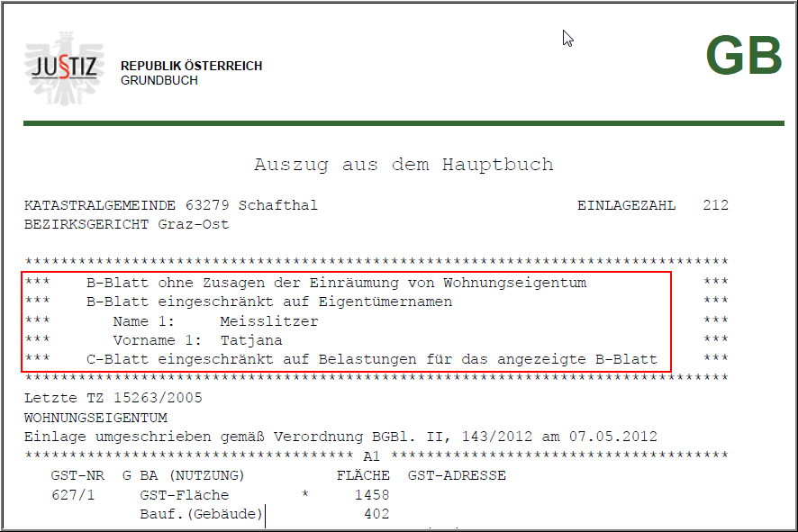Click the Einlagezahl value 212
Image resolution: width=798 pixels, height=532 pixels.
716,205
